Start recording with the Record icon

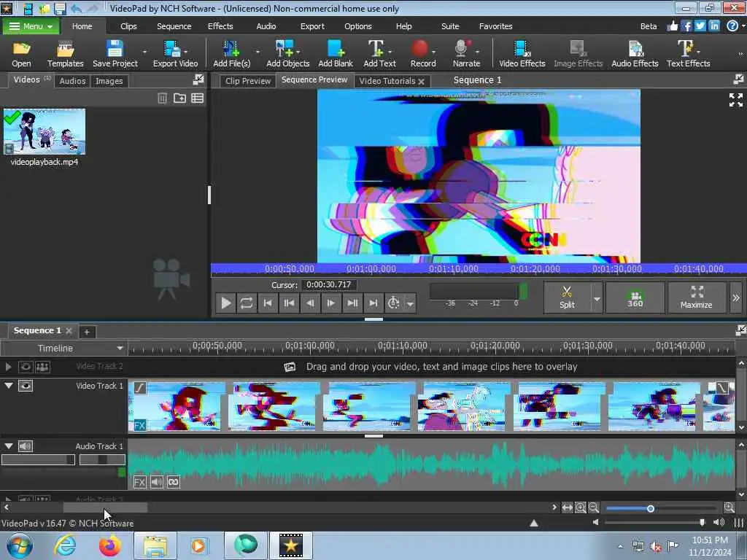422,54
